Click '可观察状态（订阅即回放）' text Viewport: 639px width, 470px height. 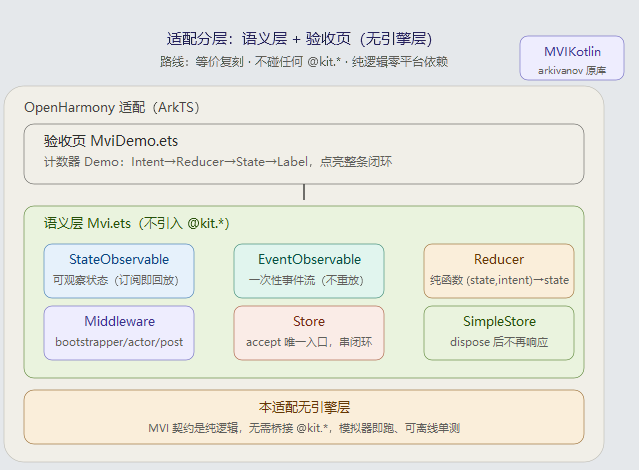pyautogui.click(x=116, y=280)
